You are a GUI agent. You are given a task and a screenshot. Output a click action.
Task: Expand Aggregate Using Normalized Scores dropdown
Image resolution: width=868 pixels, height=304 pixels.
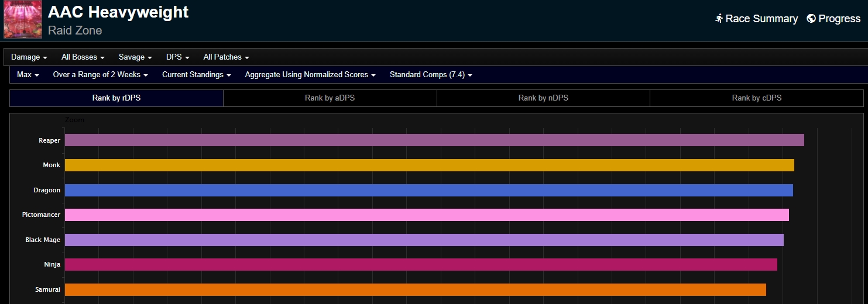click(310, 75)
